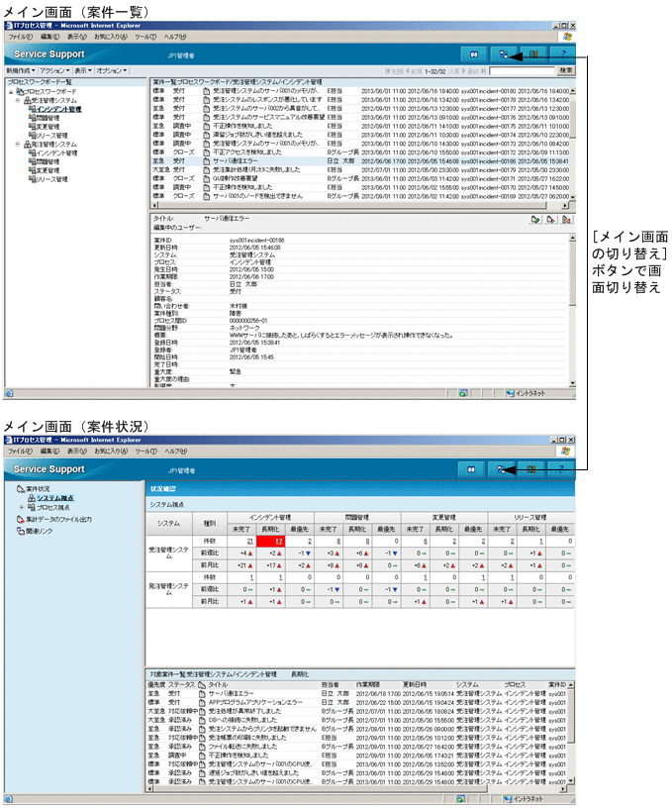Select 問題管理 under 受注管理システム
Screen dimensions: 672x808
pos(48,118)
